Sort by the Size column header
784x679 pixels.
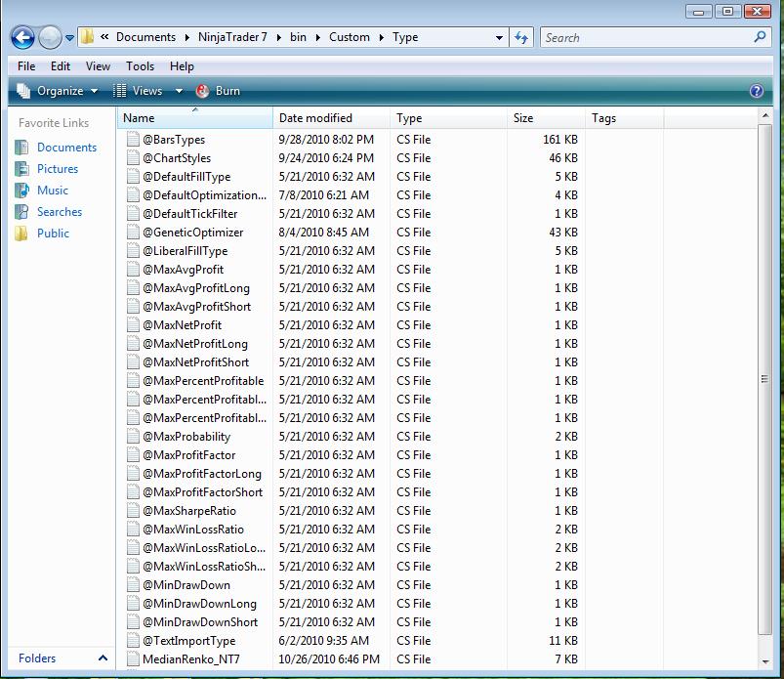pos(546,118)
